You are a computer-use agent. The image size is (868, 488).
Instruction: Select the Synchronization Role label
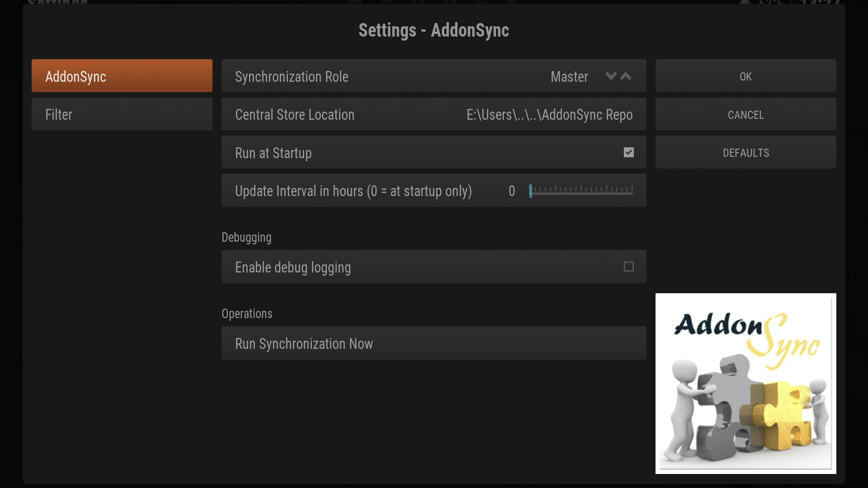click(x=292, y=77)
